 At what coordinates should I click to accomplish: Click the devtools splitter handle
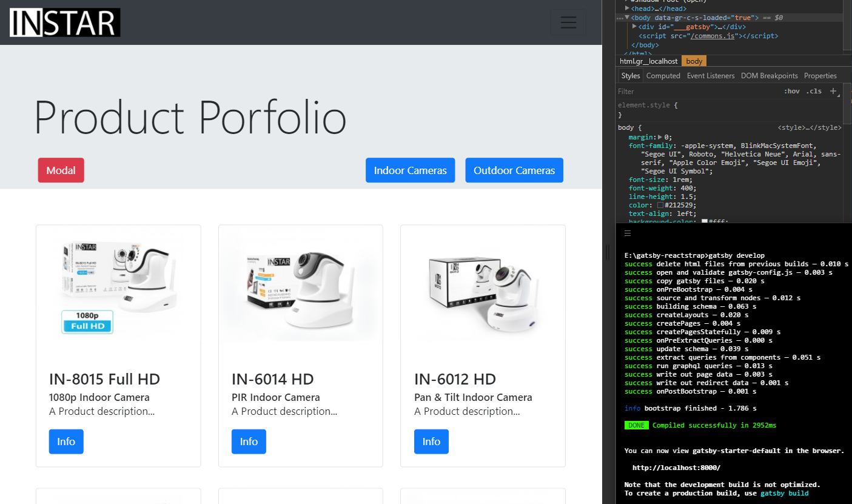(608, 252)
